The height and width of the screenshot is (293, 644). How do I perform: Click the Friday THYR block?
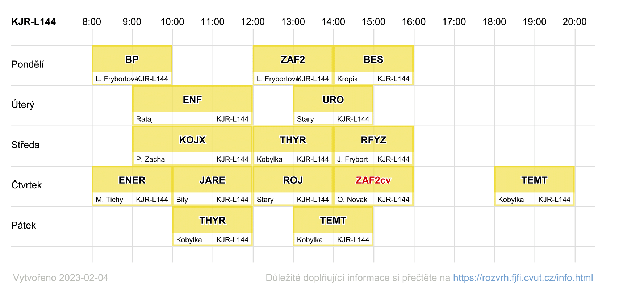(213, 226)
